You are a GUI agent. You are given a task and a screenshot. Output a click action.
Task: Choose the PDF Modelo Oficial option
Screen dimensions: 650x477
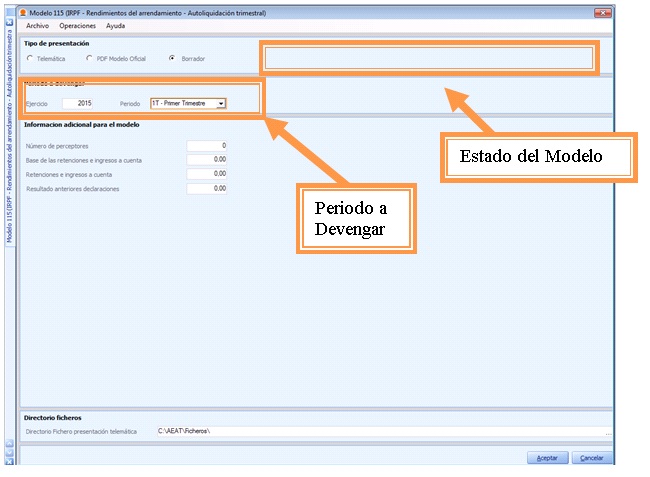pyautogui.click(x=89, y=59)
